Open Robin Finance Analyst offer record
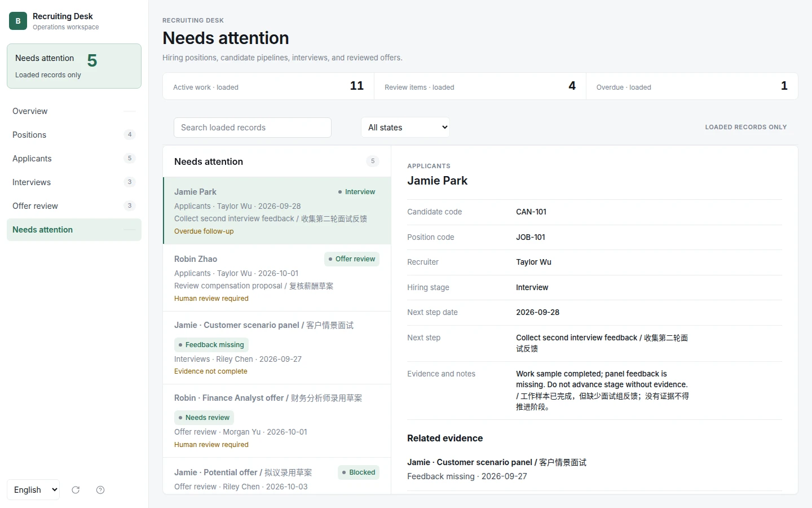The width and height of the screenshot is (812, 508). [x=277, y=421]
